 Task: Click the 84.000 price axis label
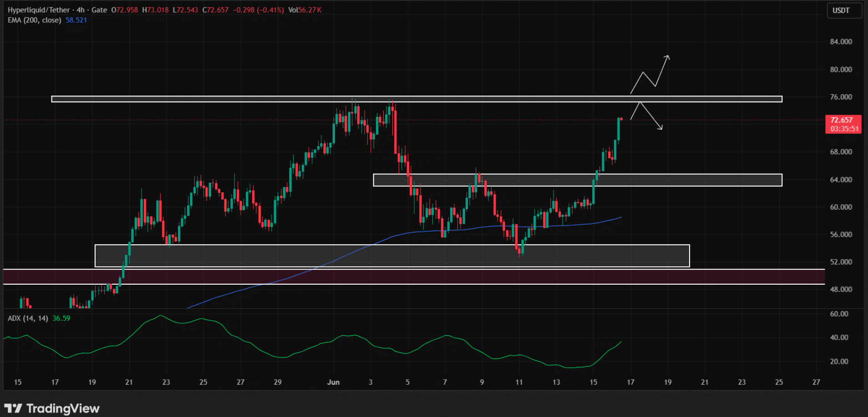pos(841,42)
